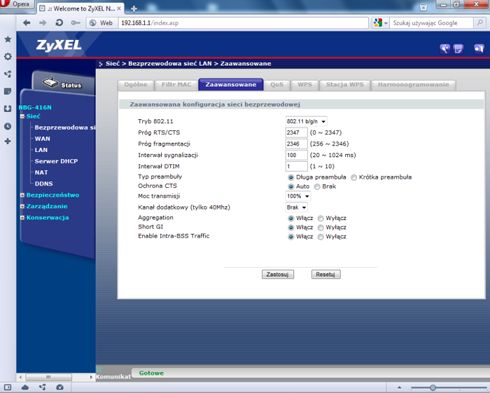This screenshot has height=393, width=490.
Task: Click the Opera Turbo icon in the status bar
Action: click(60, 387)
